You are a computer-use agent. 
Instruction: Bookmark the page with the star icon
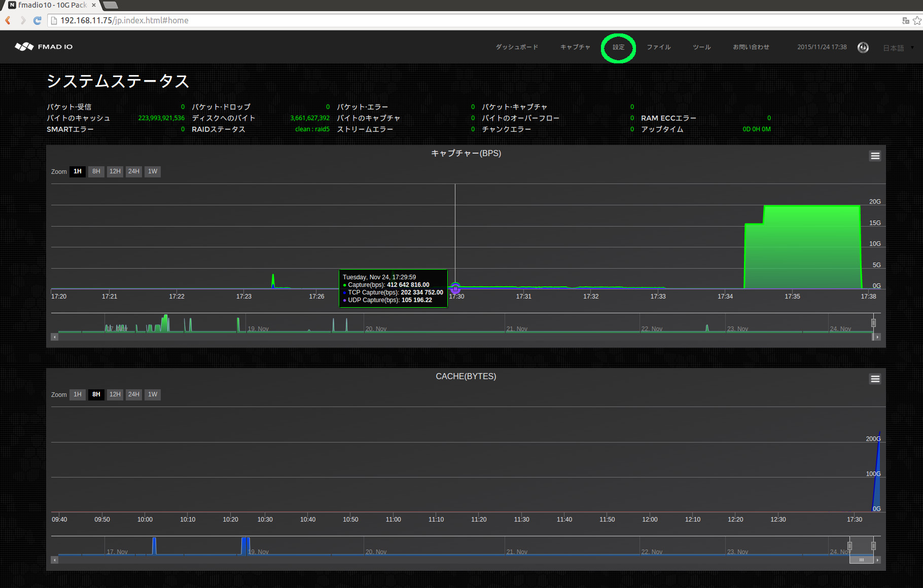[917, 20]
